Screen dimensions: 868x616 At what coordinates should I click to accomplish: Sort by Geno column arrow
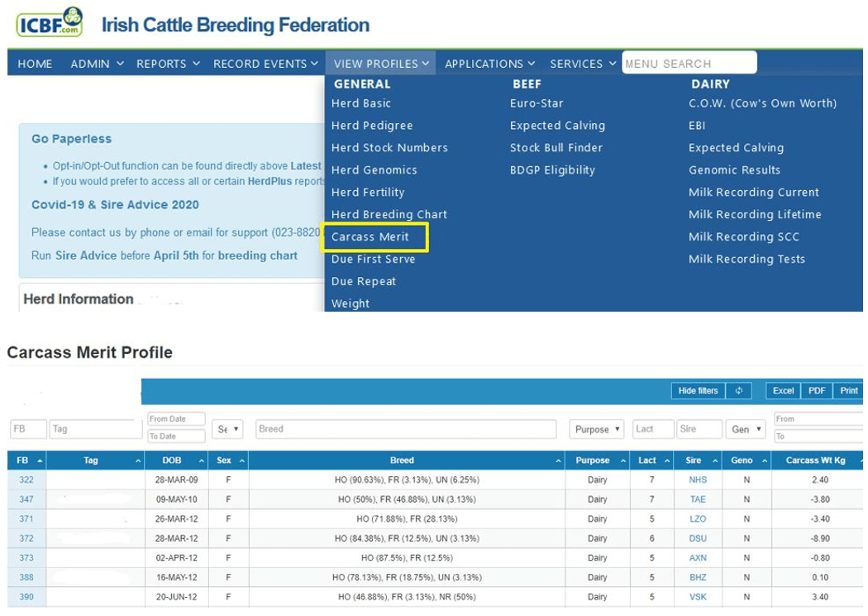click(x=765, y=461)
